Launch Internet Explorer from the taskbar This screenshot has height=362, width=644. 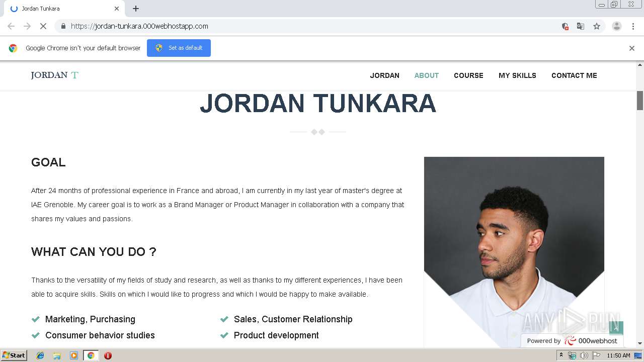41,355
